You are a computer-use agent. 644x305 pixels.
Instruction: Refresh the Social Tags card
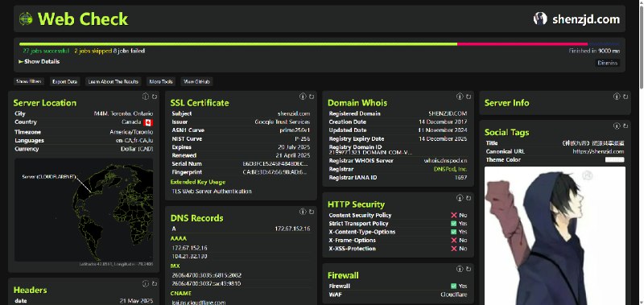pyautogui.click(x=625, y=126)
